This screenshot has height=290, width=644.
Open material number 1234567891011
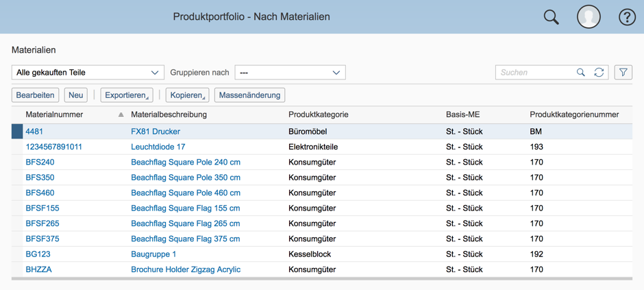(x=54, y=147)
